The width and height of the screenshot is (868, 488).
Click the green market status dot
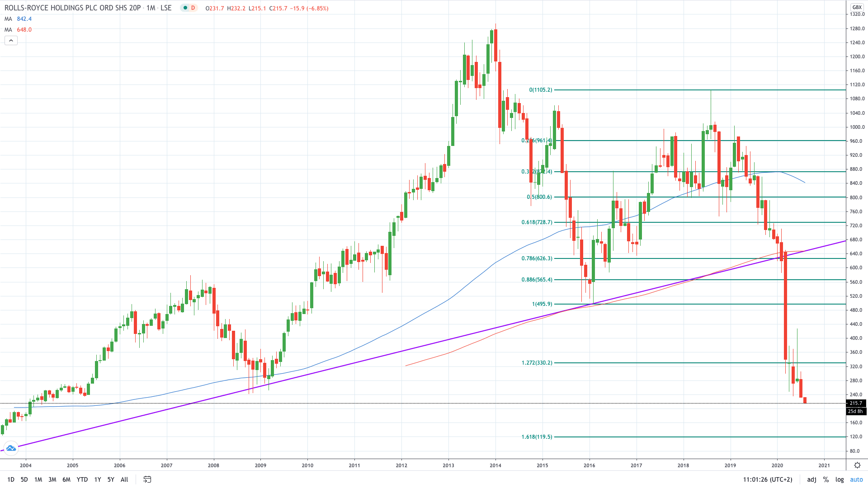click(185, 8)
